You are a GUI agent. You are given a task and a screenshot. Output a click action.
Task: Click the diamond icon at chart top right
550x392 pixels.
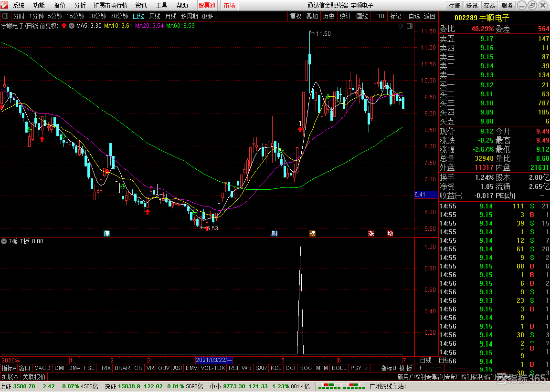pyautogui.click(x=401, y=26)
